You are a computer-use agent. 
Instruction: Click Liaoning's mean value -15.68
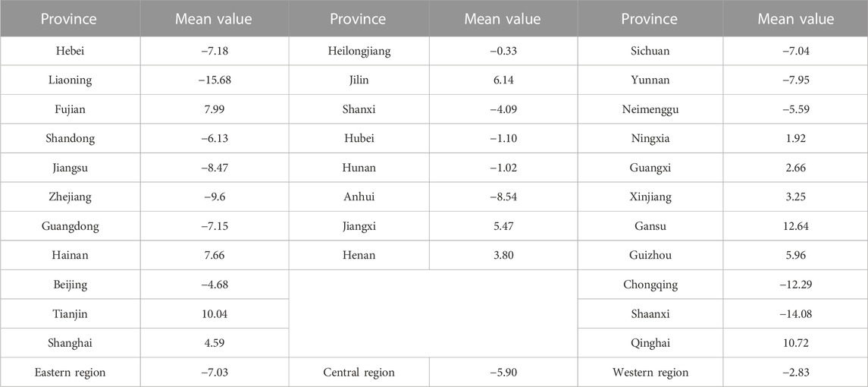[x=213, y=80]
